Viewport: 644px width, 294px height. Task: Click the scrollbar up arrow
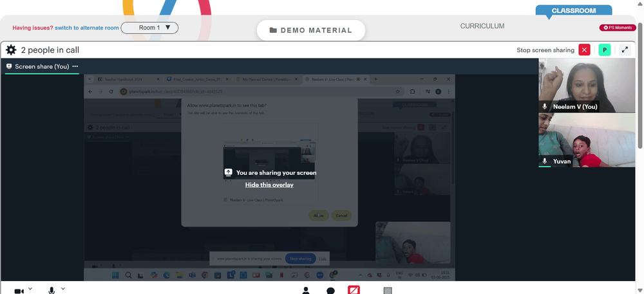coord(640,3)
